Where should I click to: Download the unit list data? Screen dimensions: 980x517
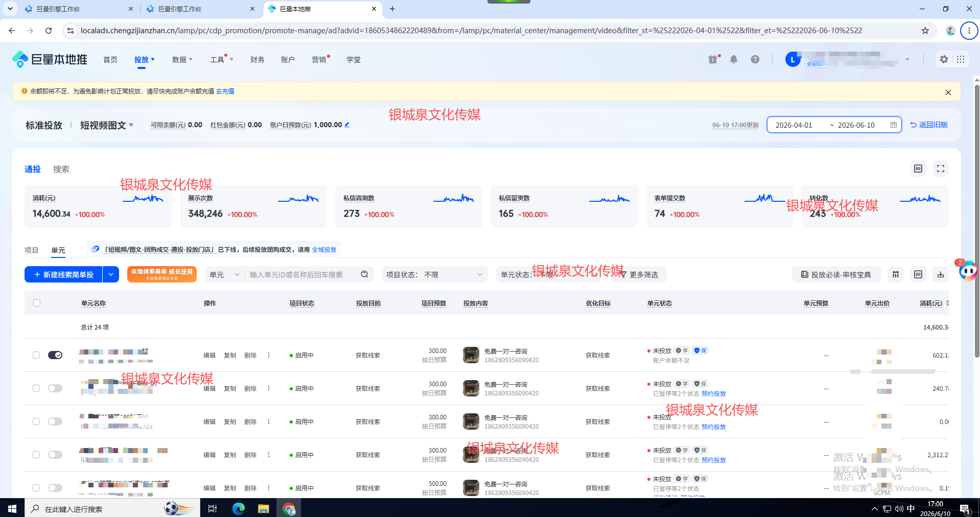[941, 274]
